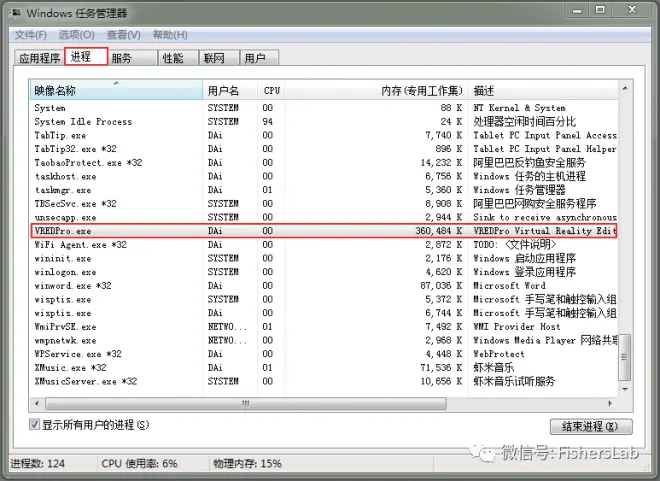660x481 pixels.
Task: Select the wmpnetwk.exe process
Action: [x=324, y=340]
